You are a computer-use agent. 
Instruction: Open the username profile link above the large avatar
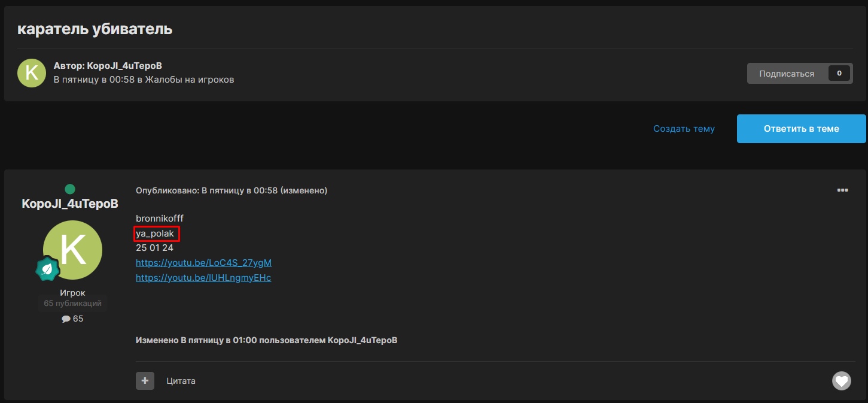coord(70,204)
